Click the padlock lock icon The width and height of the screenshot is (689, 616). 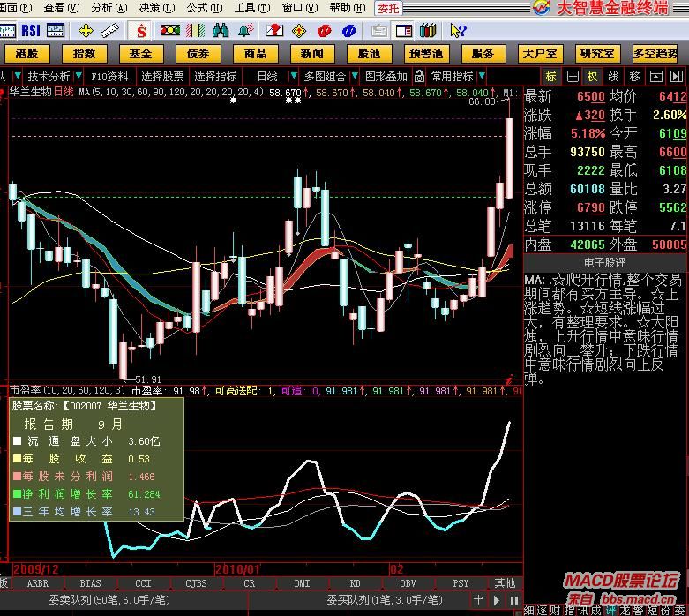(x=420, y=77)
